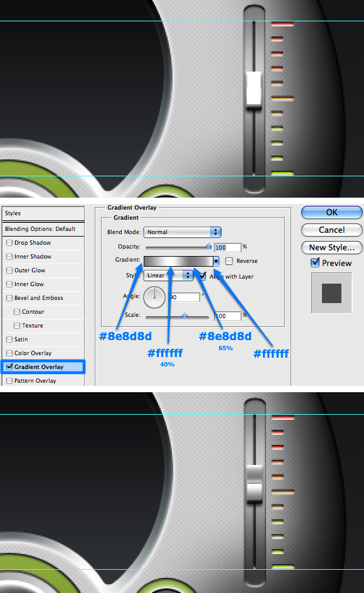Screen dimensions: 364x593
Task: Click the OK button
Action: click(331, 212)
